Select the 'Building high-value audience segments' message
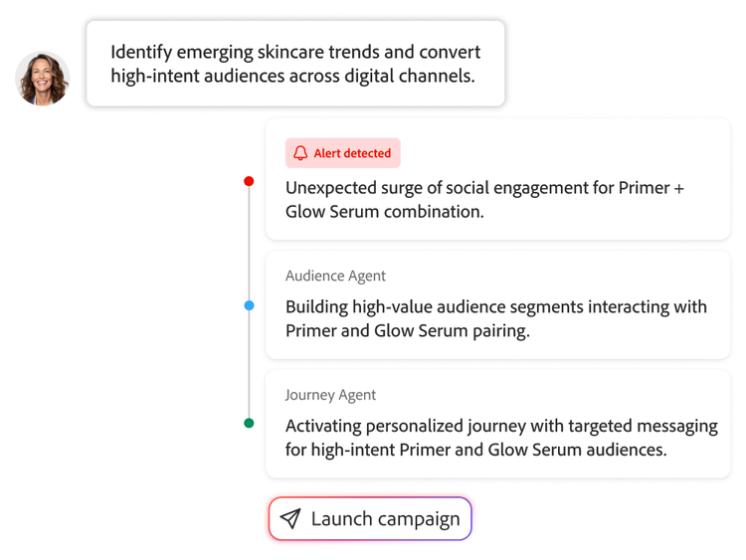Screen dimensions: 746x560 [495, 306]
